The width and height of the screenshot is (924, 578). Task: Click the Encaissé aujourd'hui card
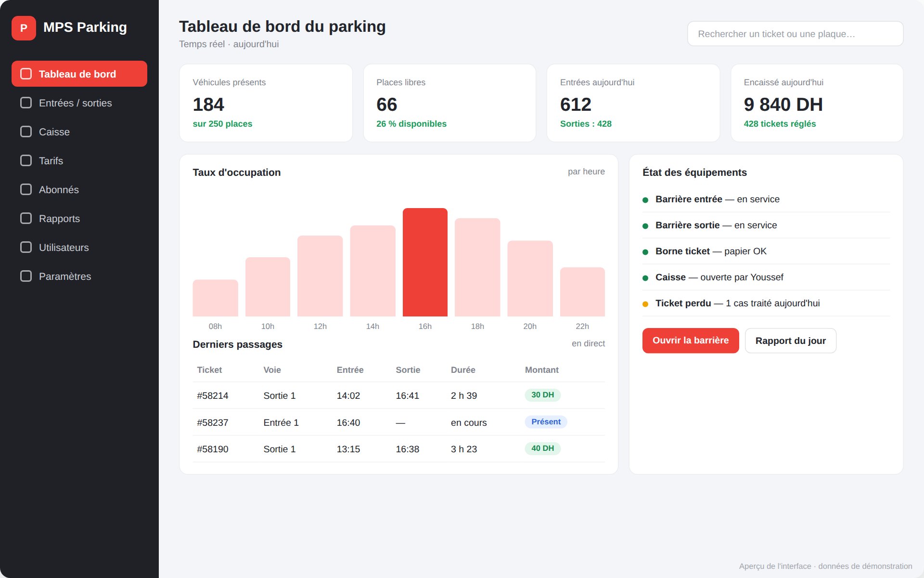(x=817, y=103)
